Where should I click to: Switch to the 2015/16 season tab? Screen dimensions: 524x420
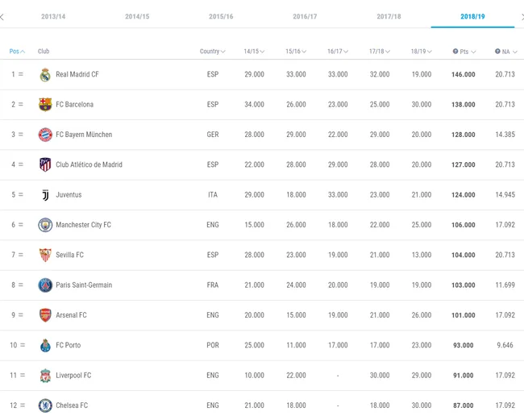(x=221, y=17)
